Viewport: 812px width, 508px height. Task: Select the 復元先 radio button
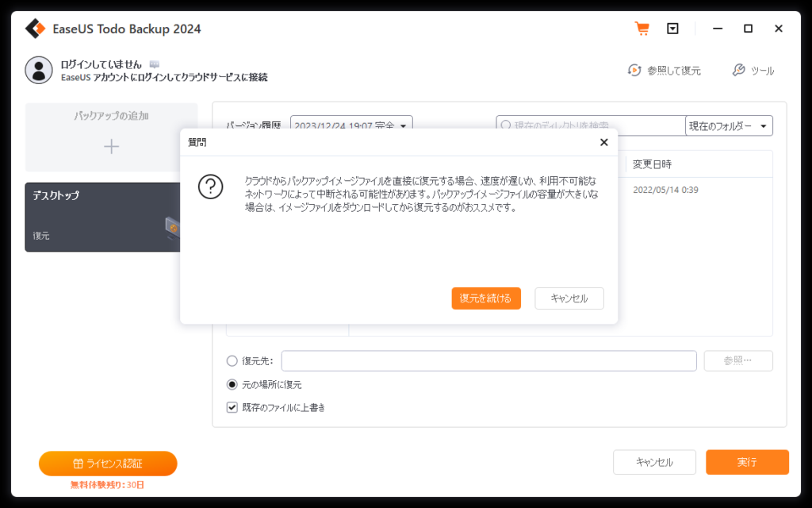pyautogui.click(x=232, y=361)
